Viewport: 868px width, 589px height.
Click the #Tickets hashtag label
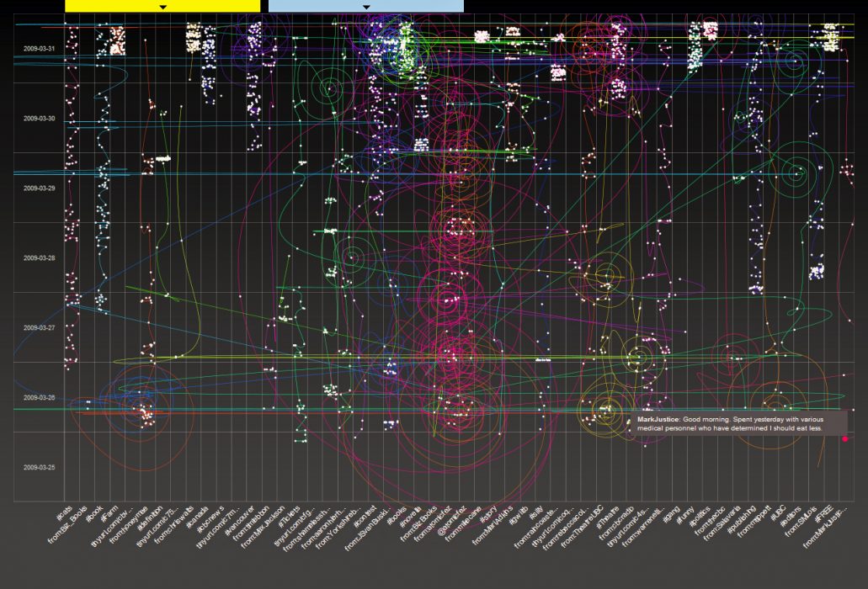pyautogui.click(x=288, y=515)
